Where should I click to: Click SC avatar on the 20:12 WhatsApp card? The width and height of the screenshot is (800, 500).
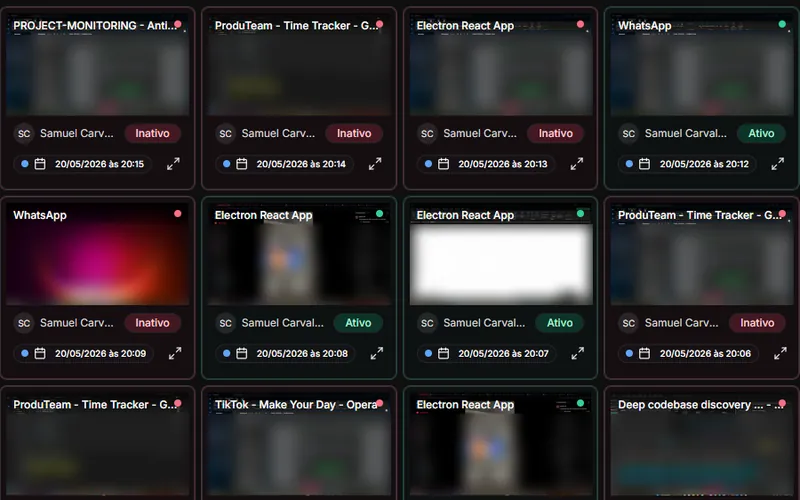(629, 134)
